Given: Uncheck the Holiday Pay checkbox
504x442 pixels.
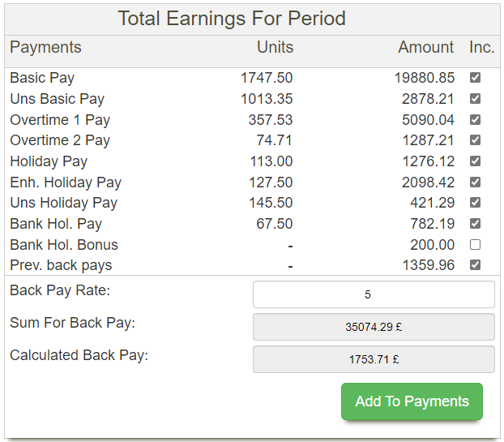Looking at the screenshot, I should [476, 161].
